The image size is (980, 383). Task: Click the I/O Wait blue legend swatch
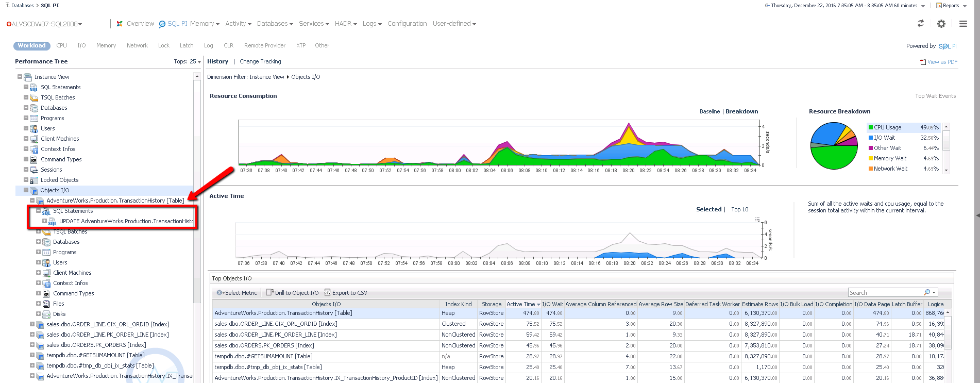pos(871,138)
